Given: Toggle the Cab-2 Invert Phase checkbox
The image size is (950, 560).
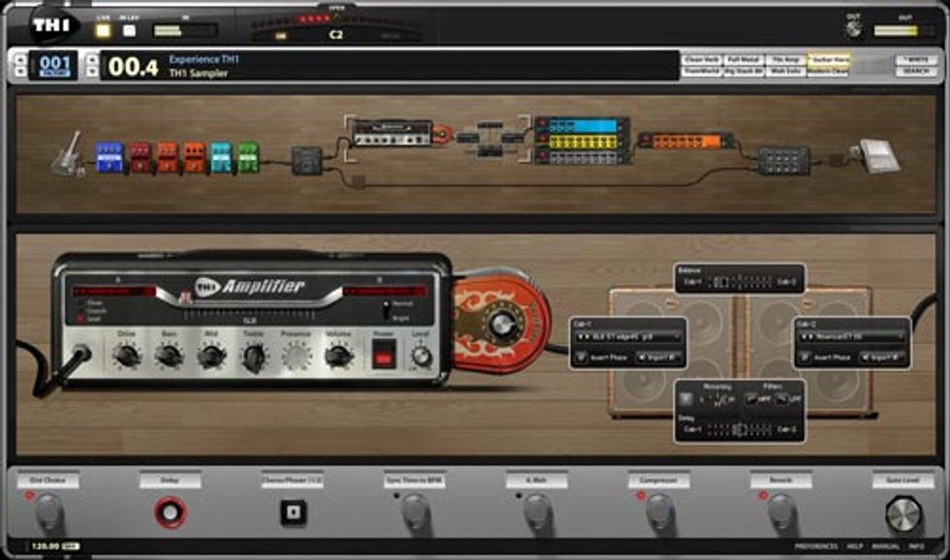Looking at the screenshot, I should click(x=805, y=358).
